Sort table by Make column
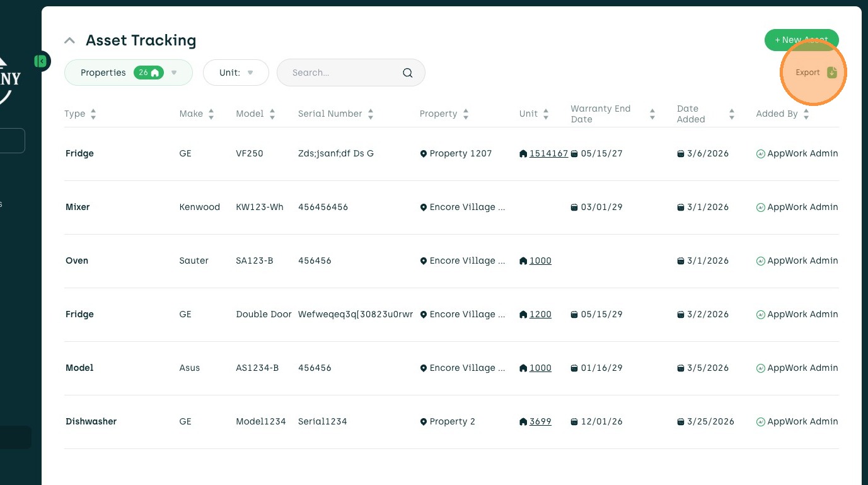The width and height of the screenshot is (868, 485). click(x=211, y=114)
